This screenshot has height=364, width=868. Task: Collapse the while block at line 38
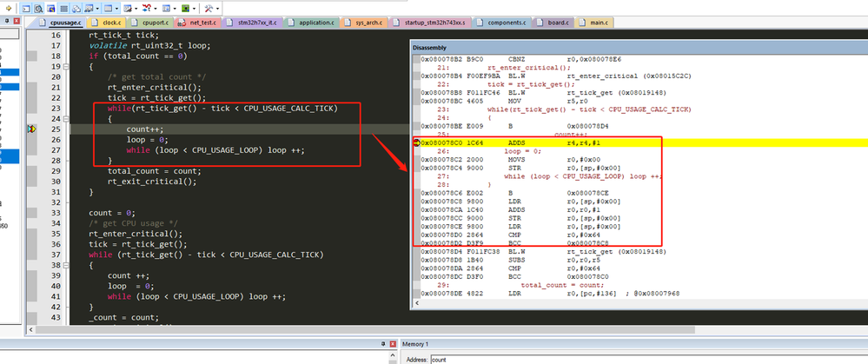tap(66, 265)
